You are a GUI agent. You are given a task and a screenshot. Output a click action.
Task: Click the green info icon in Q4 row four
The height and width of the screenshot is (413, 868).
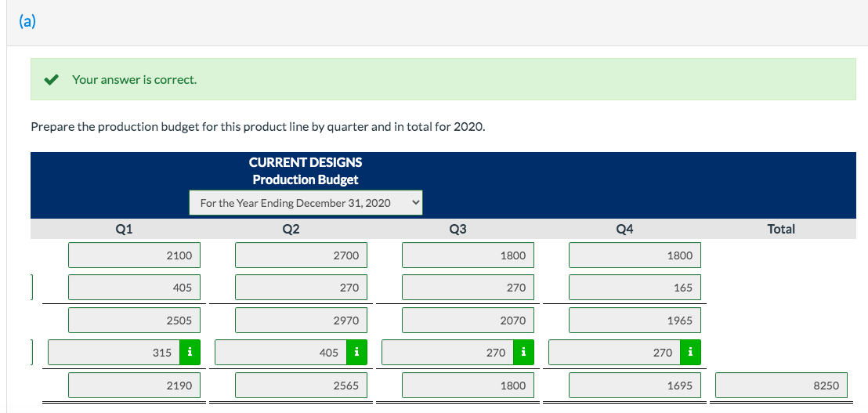coord(690,352)
